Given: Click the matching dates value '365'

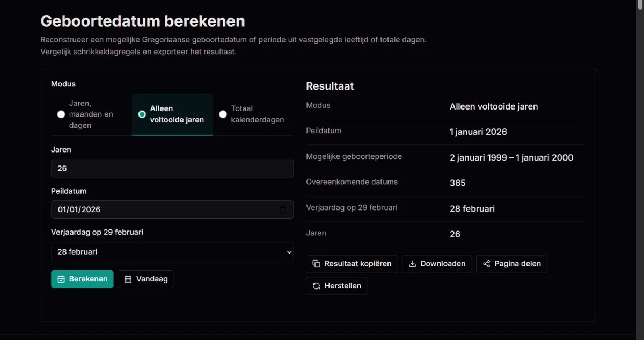Looking at the screenshot, I should point(458,183).
